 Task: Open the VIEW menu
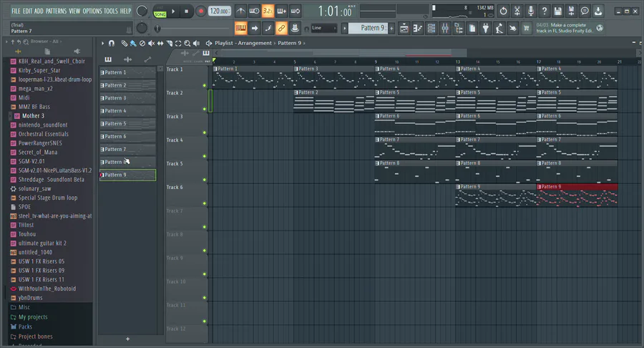coord(74,11)
